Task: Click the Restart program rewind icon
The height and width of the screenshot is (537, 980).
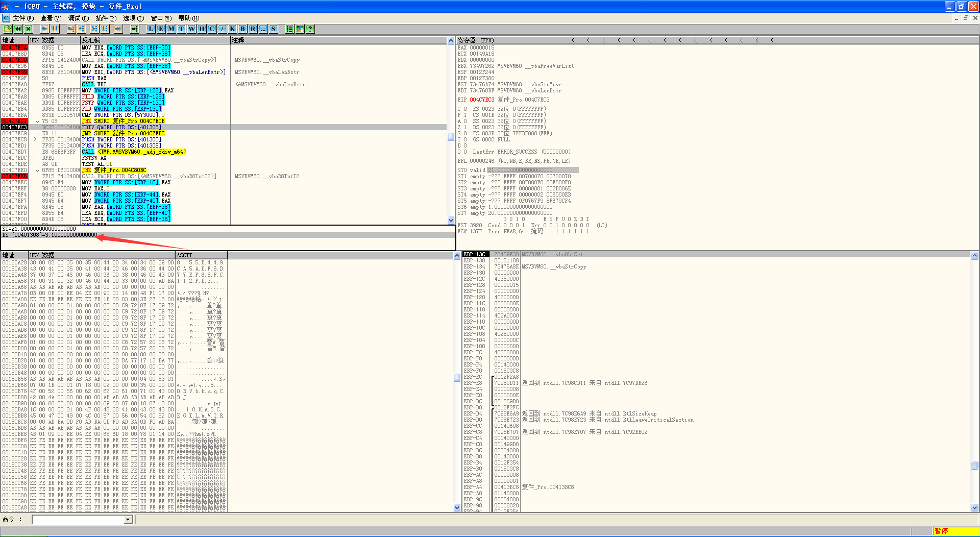Action: tap(18, 29)
